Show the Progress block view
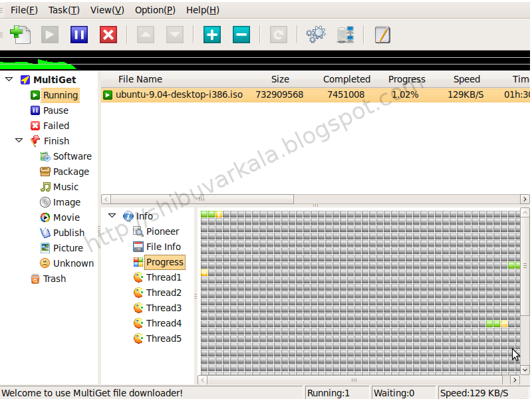The image size is (532, 399). click(x=165, y=262)
